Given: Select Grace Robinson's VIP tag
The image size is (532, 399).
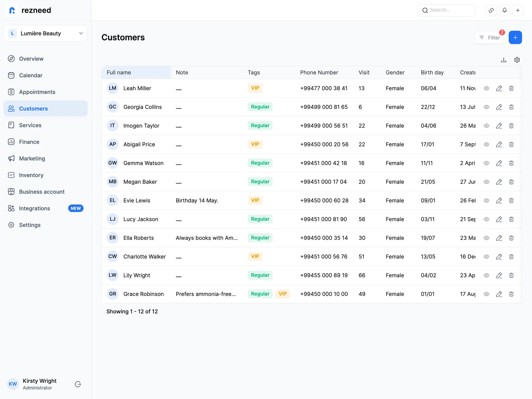Looking at the screenshot, I should 283,294.
